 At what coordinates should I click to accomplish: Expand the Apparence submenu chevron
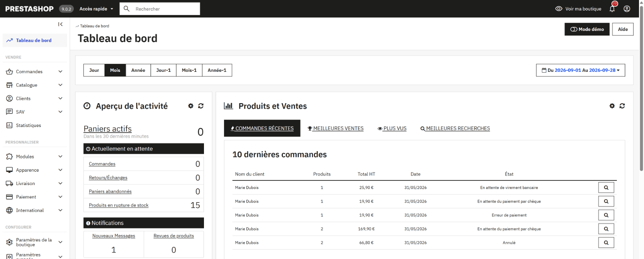tap(60, 170)
